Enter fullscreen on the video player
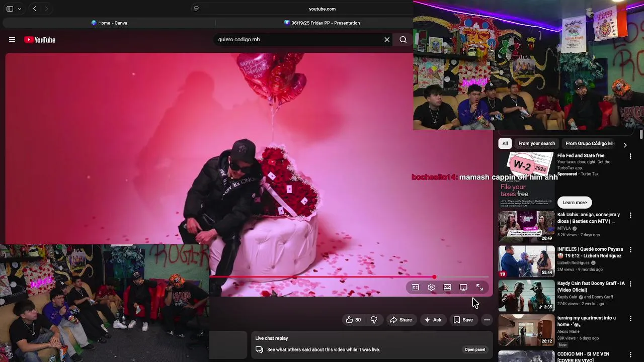This screenshot has height=362, width=644. pyautogui.click(x=479, y=287)
